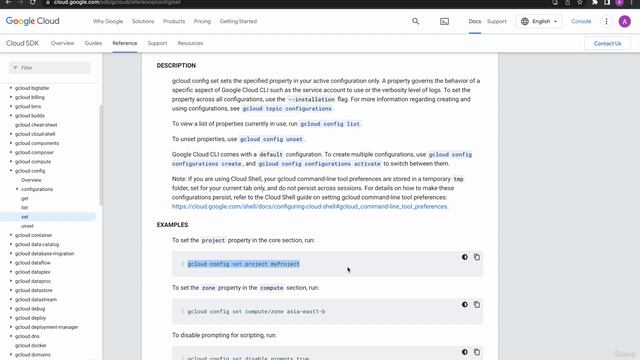Follow gcloud config list link
The width and height of the screenshot is (640, 360).
[330, 124]
